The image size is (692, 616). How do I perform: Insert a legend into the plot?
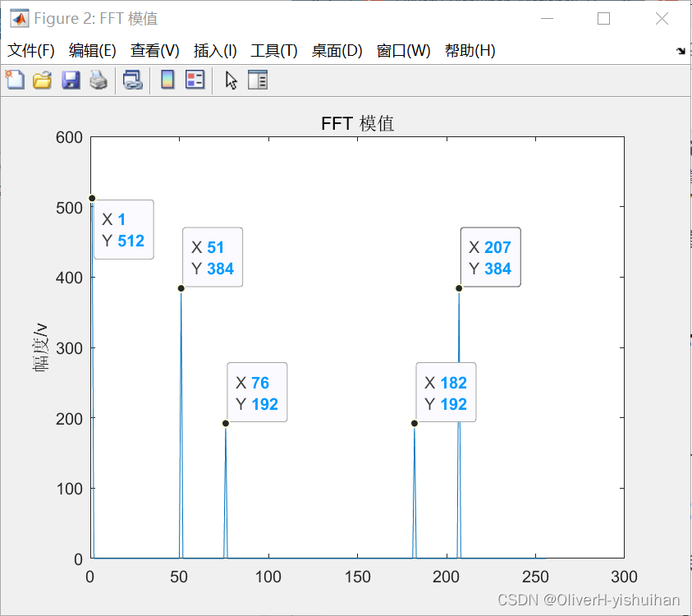pos(195,80)
